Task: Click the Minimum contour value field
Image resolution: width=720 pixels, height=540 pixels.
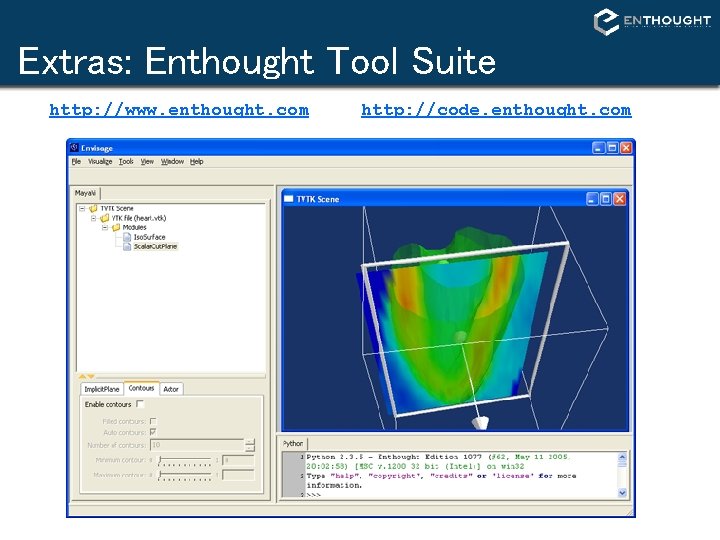Action: tap(238, 460)
